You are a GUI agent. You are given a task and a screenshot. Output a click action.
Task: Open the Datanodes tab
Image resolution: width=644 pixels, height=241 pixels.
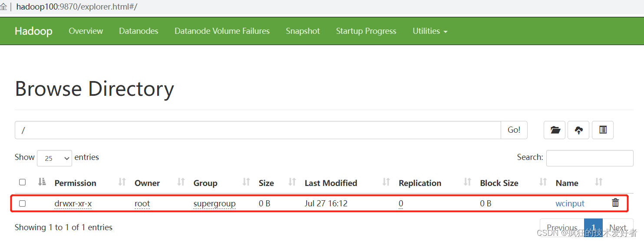[139, 31]
